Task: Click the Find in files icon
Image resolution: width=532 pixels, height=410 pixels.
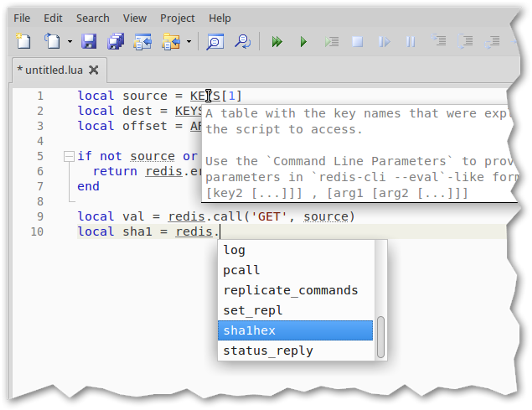Action: tap(215, 41)
